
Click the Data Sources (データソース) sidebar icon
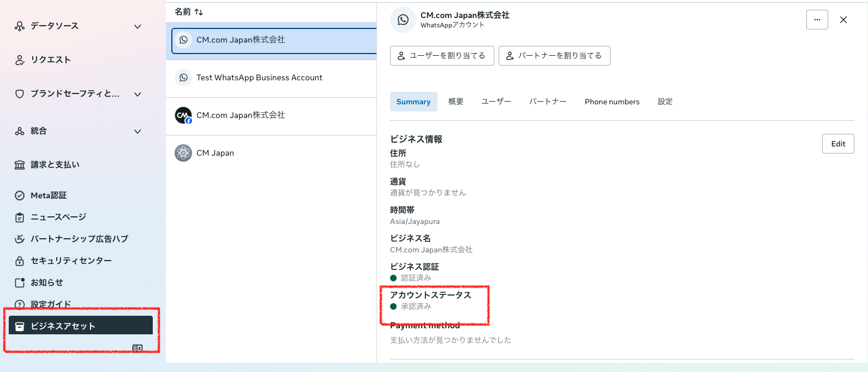click(x=20, y=26)
